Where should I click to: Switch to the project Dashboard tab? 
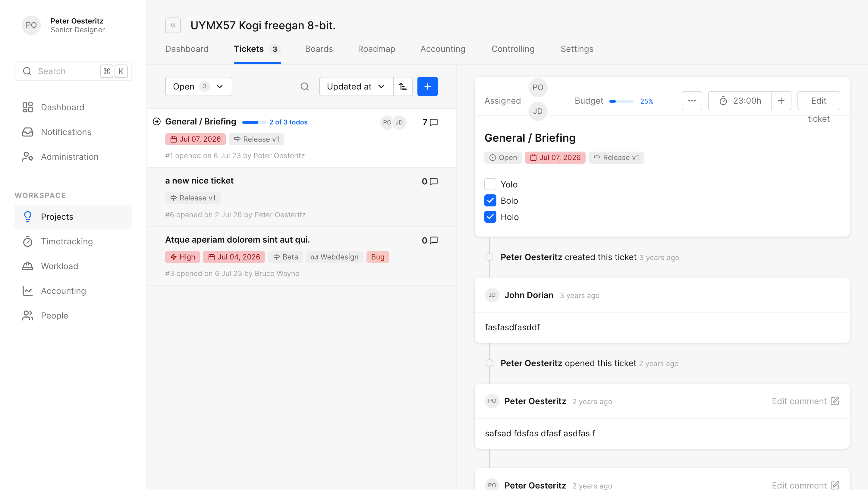[187, 49]
